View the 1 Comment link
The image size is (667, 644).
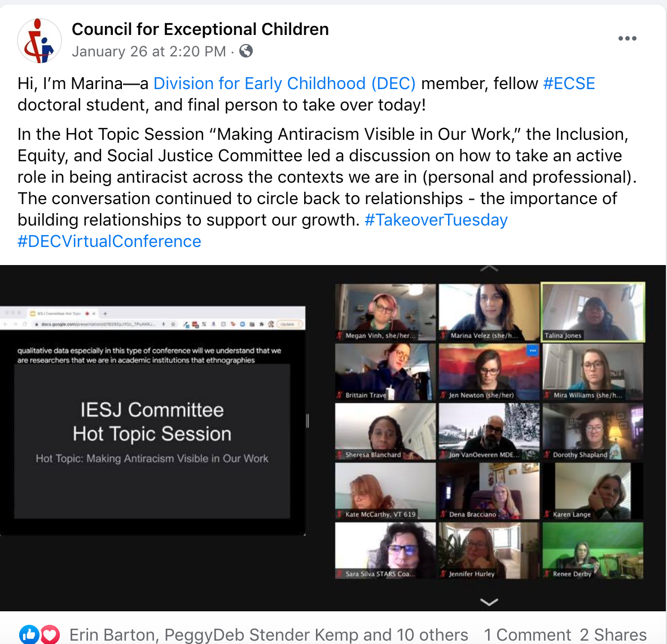(x=528, y=634)
